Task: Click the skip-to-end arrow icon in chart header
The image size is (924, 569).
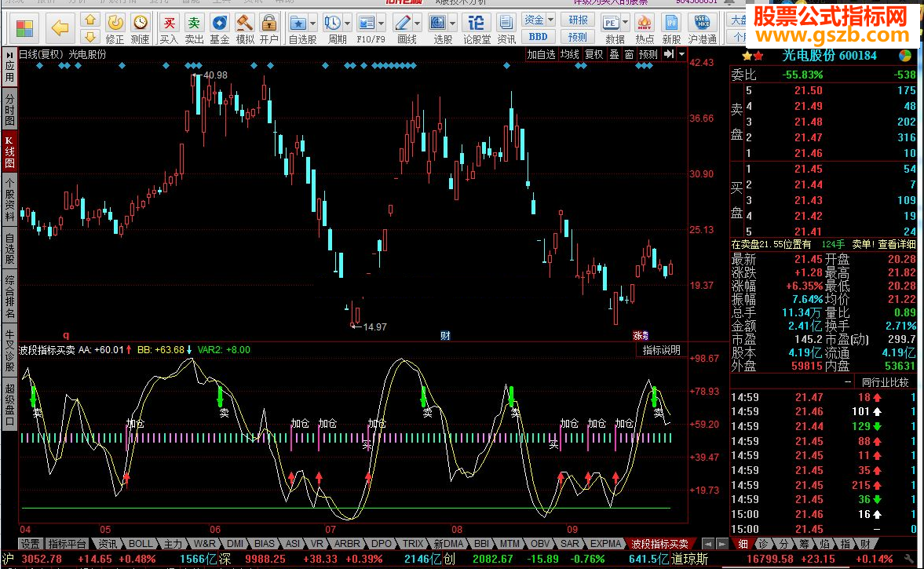Action: 669,54
